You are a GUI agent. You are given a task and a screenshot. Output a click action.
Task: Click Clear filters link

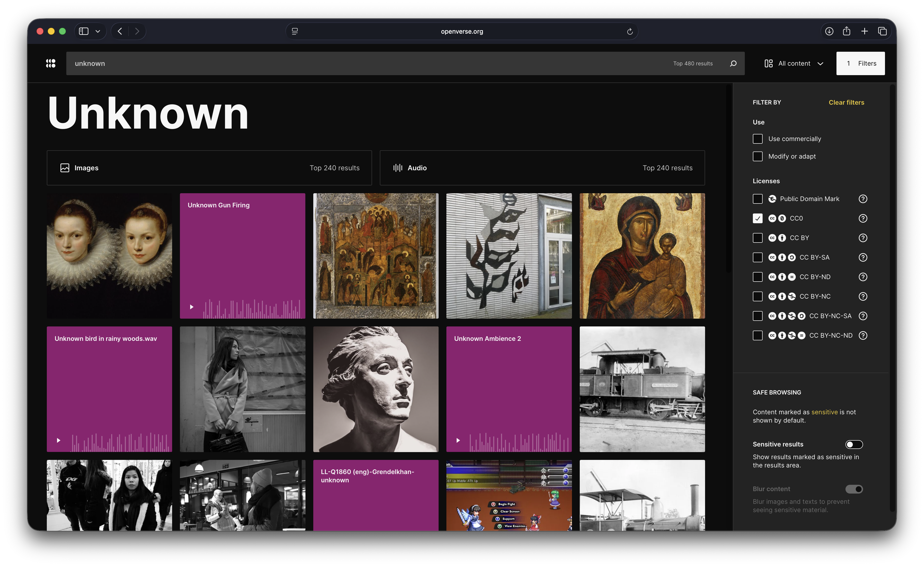[846, 102]
